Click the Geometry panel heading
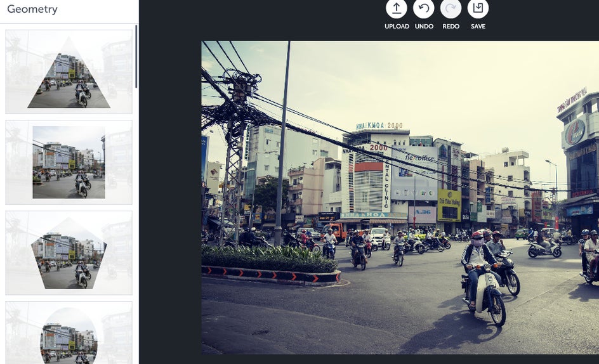Viewport: 599px width, 364px height. [x=32, y=9]
